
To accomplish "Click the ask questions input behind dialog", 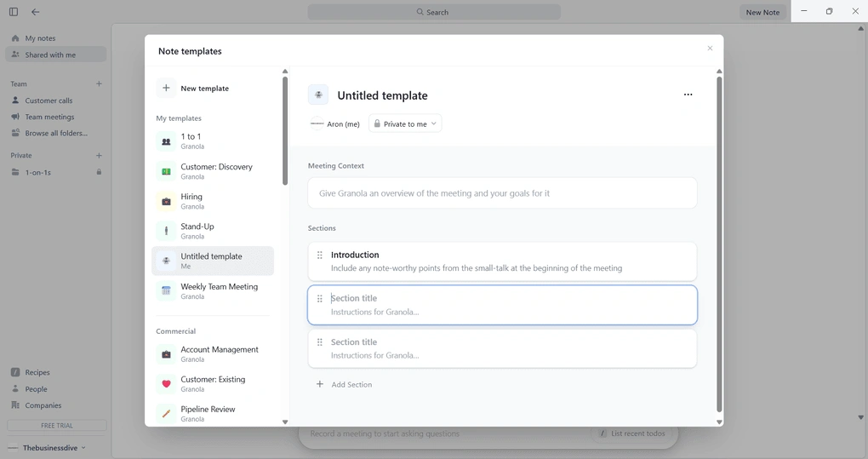I will point(385,433).
